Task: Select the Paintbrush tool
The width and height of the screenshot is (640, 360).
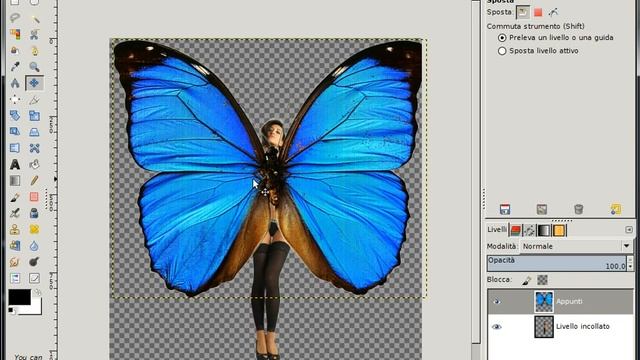Action: point(15,197)
